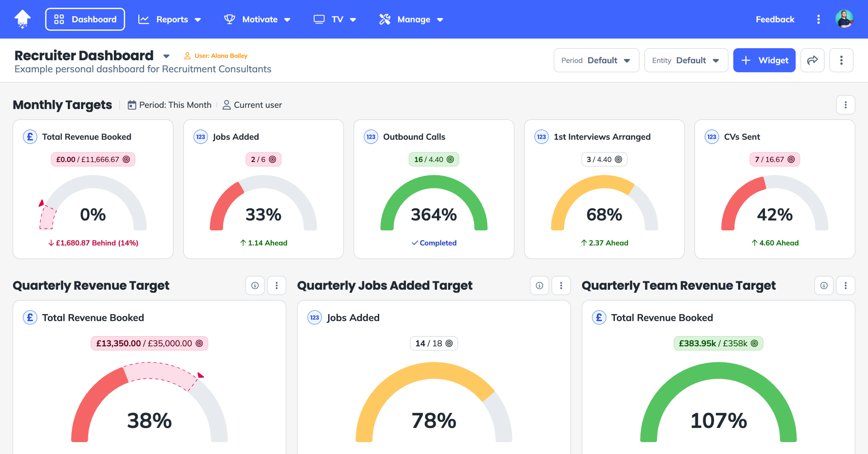
Task: Open the dashboard options dots next to the share button
Action: tap(841, 60)
